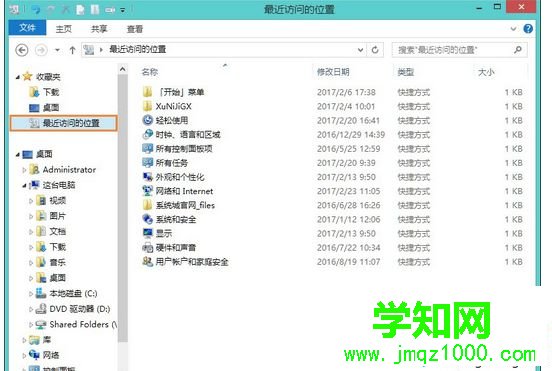
Task: Switch to the 查看 ribbon tab
Action: [x=135, y=29]
